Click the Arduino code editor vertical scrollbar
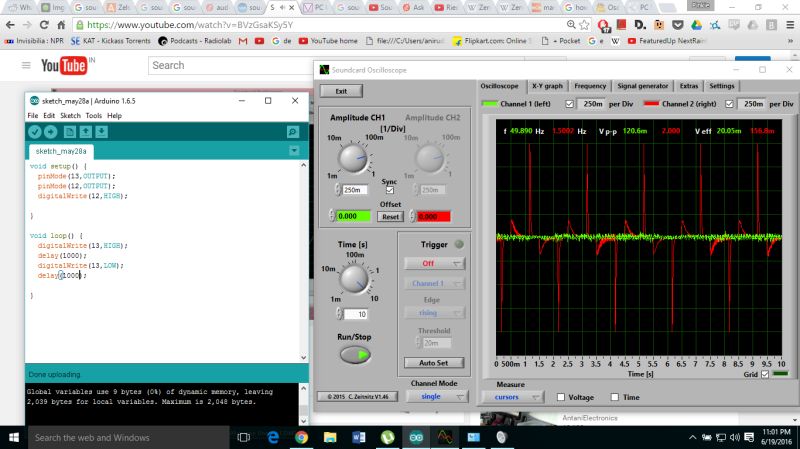The height and width of the screenshot is (449, 800). pos(304,261)
